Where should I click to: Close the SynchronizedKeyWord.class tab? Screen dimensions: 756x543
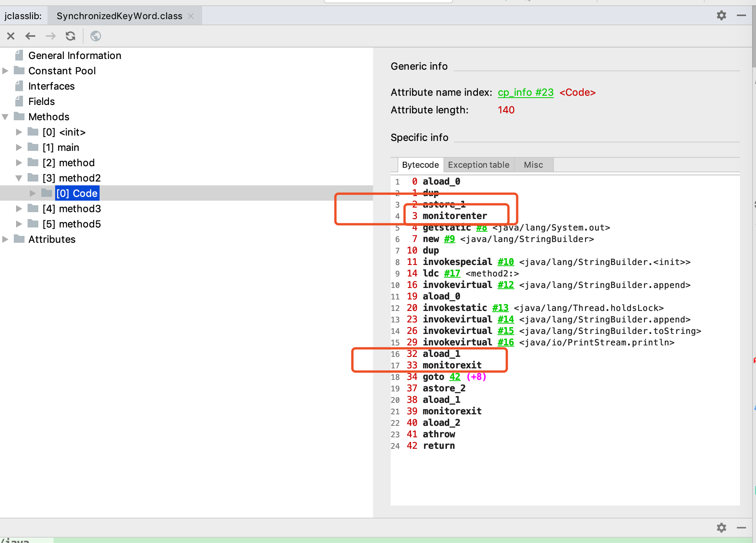(x=191, y=16)
